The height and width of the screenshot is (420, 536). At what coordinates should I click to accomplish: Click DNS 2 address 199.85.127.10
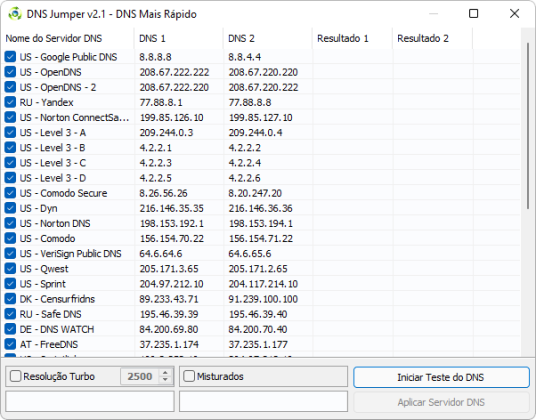click(261, 117)
